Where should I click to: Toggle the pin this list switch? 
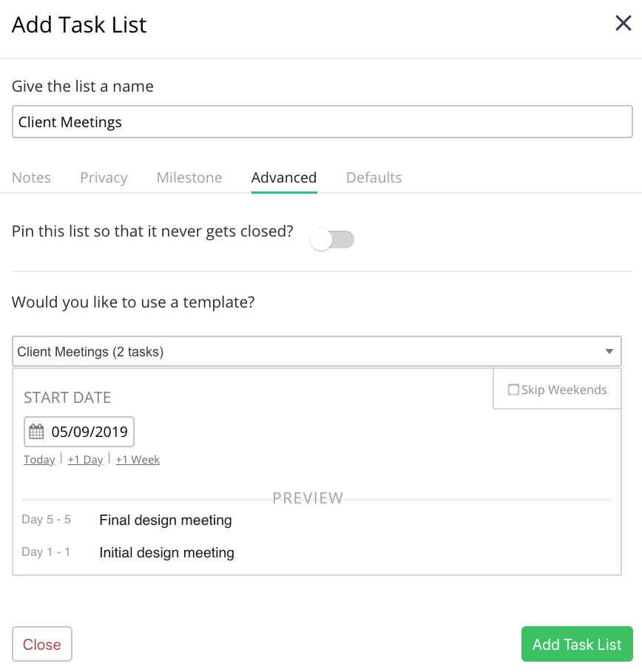point(332,240)
